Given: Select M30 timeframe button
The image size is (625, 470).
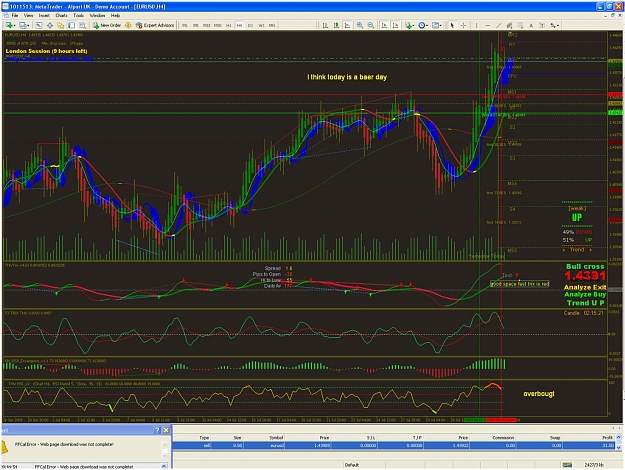Looking at the screenshot, I should pos(218,25).
